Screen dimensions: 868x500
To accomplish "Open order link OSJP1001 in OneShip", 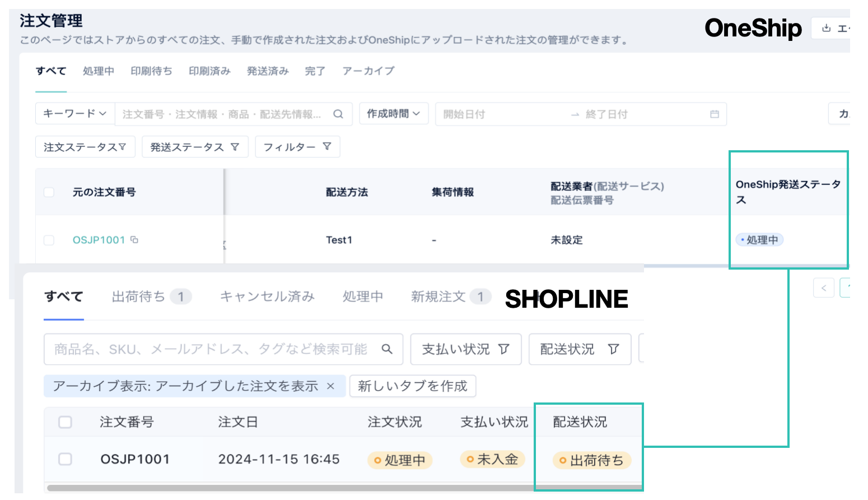I will [99, 240].
